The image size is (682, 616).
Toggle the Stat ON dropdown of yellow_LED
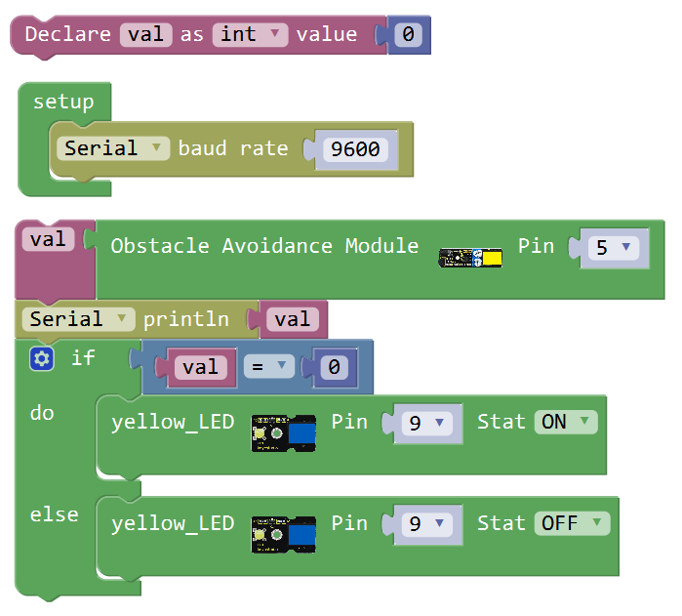[566, 422]
